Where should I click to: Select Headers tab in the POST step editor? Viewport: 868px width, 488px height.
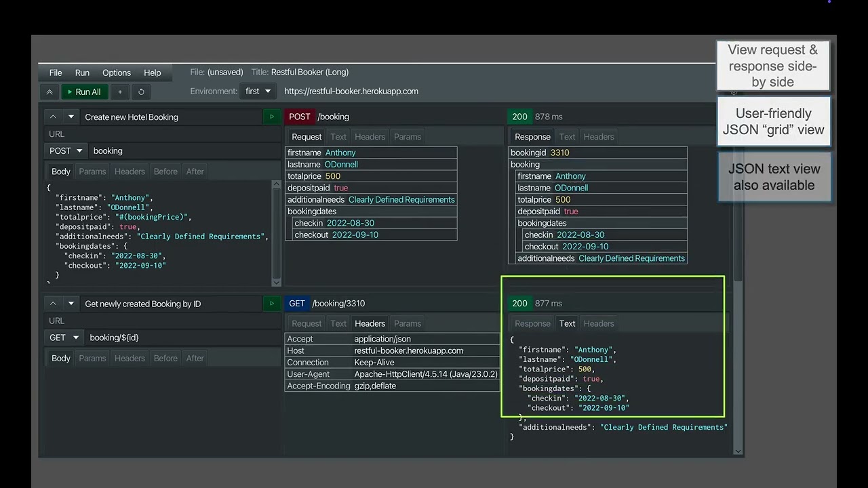[x=130, y=171]
